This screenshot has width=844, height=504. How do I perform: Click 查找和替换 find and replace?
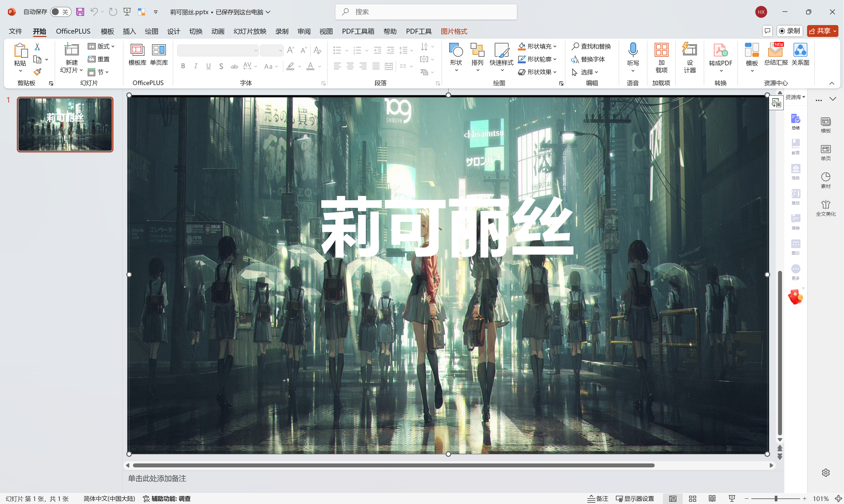(591, 46)
